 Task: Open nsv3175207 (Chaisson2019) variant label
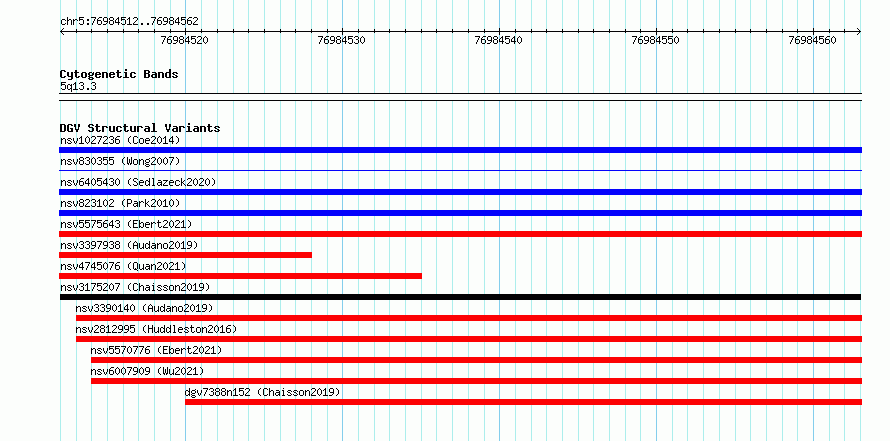point(135,287)
